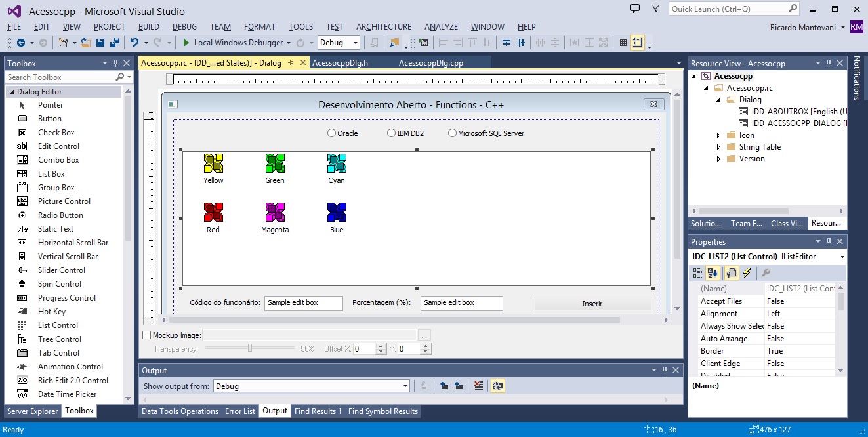
Task: Enable the Mockup Image checkbox
Action: pyautogui.click(x=147, y=335)
